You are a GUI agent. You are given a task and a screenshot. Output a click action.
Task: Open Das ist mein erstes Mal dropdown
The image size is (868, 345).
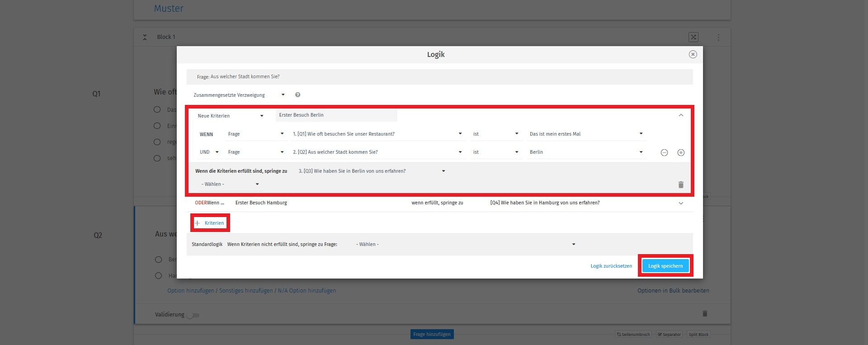click(x=586, y=134)
